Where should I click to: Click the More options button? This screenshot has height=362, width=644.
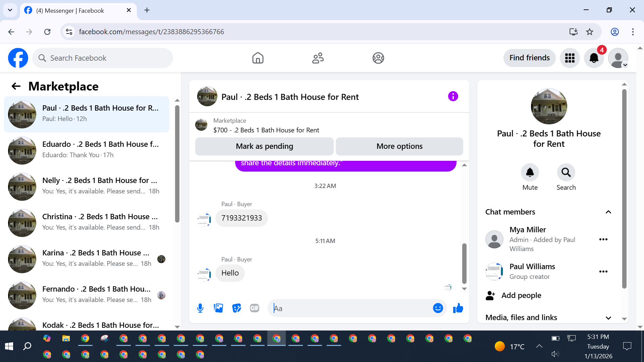[399, 146]
